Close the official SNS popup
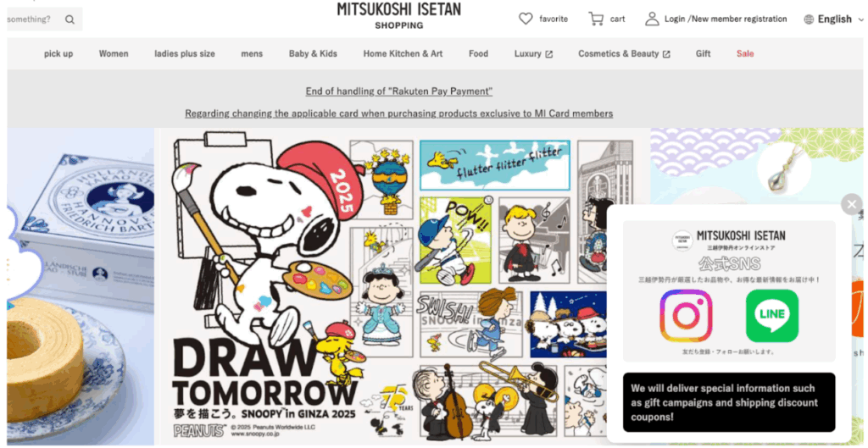This screenshot has height=448, width=868. point(851,205)
